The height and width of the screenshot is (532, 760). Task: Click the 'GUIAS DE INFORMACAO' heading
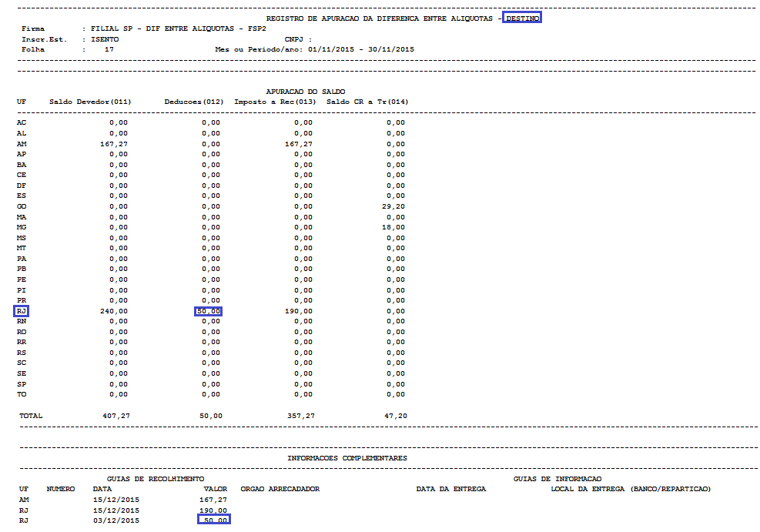tap(557, 479)
